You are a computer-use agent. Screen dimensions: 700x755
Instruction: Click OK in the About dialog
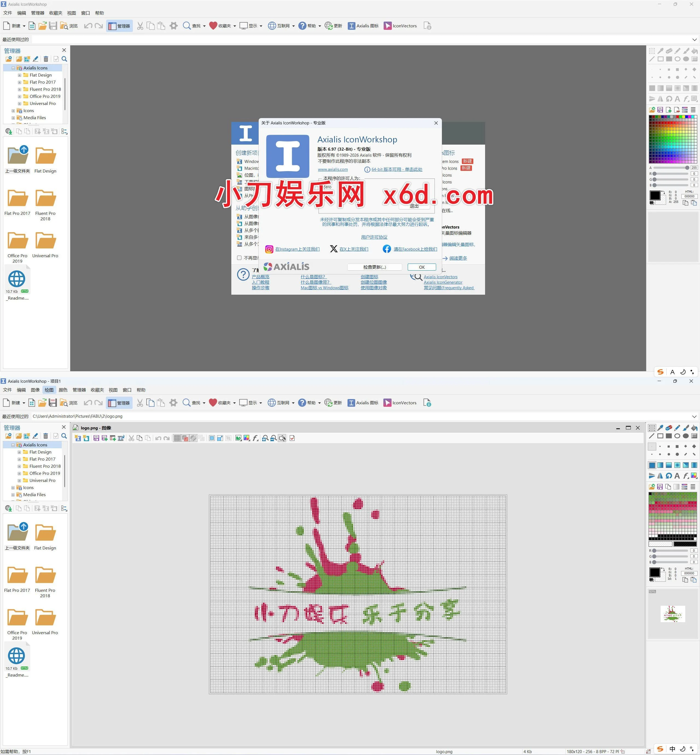(x=422, y=267)
